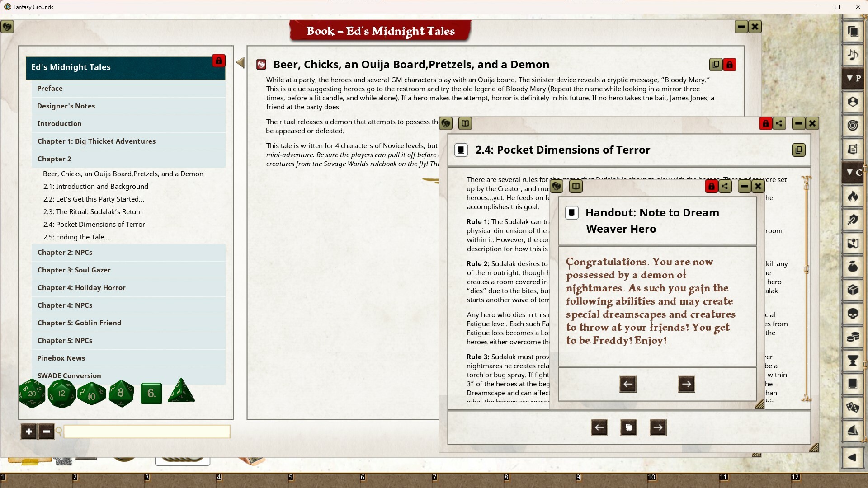Open book reader icon on the Handout window

click(576, 186)
